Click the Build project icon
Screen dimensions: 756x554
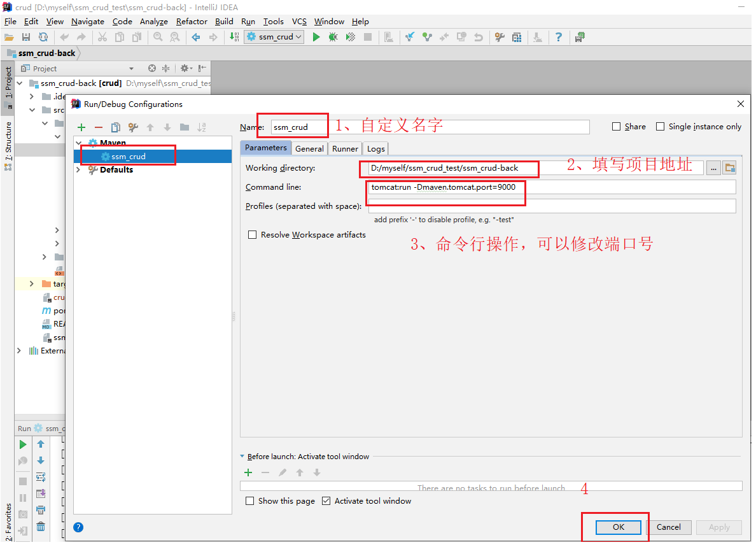click(234, 37)
